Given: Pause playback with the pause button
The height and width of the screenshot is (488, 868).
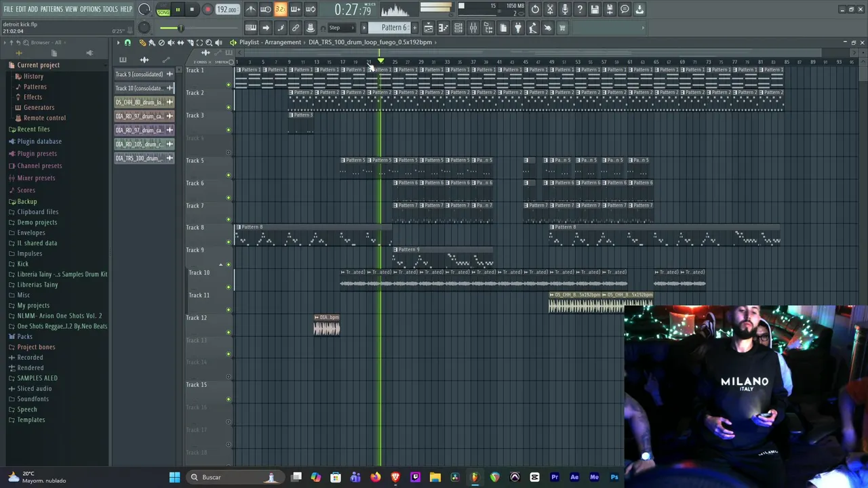Looking at the screenshot, I should [178, 9].
